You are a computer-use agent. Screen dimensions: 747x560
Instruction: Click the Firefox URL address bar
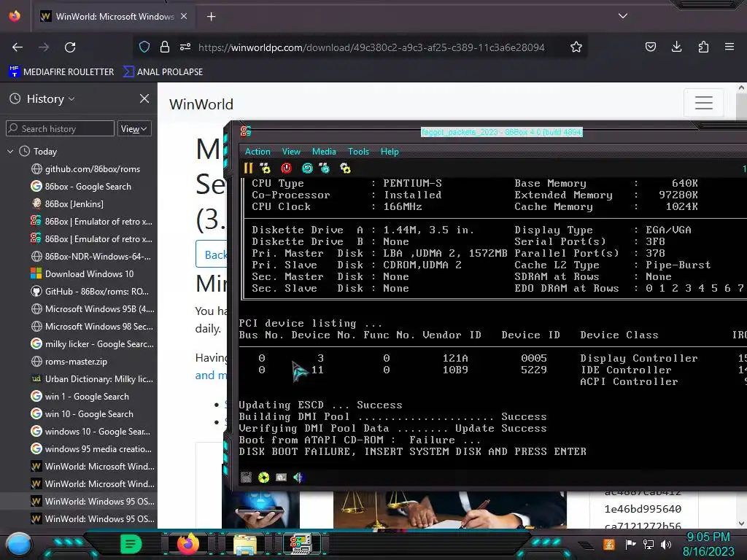[x=371, y=47]
